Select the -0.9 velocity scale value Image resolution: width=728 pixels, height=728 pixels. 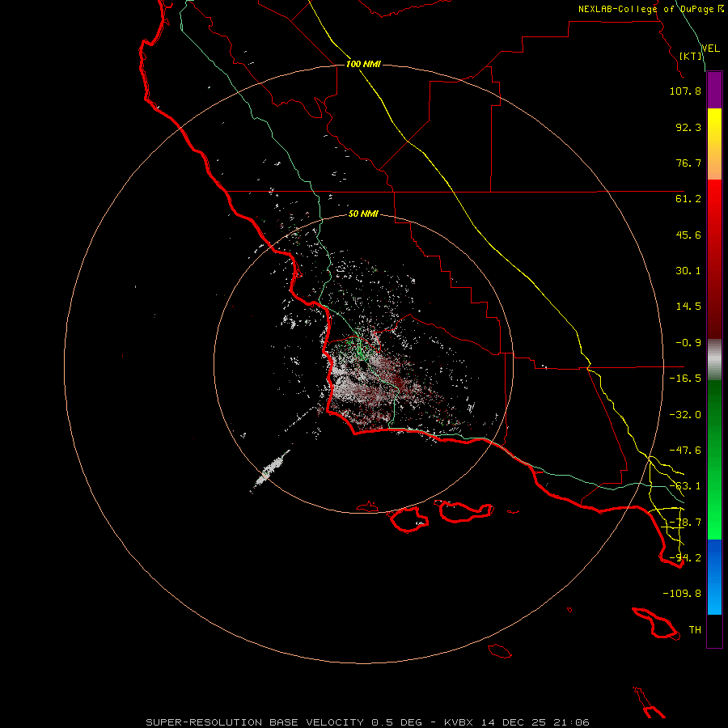(688, 343)
